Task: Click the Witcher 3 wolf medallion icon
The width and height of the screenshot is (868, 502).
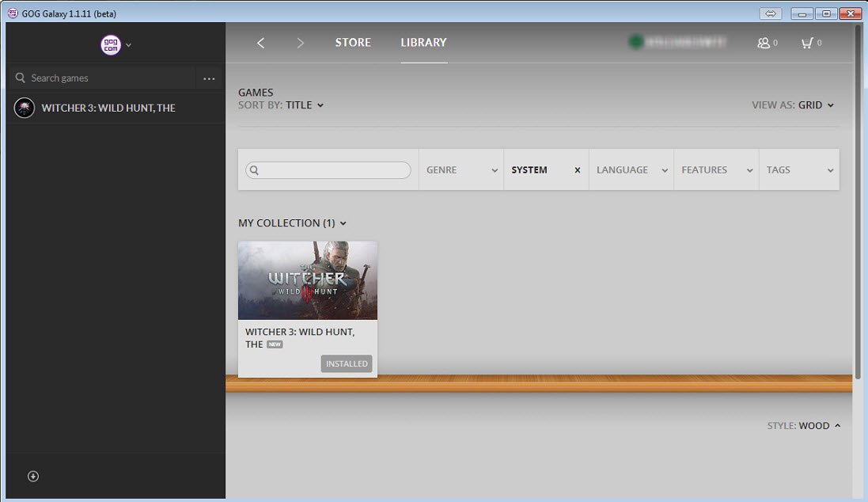Action: [25, 108]
